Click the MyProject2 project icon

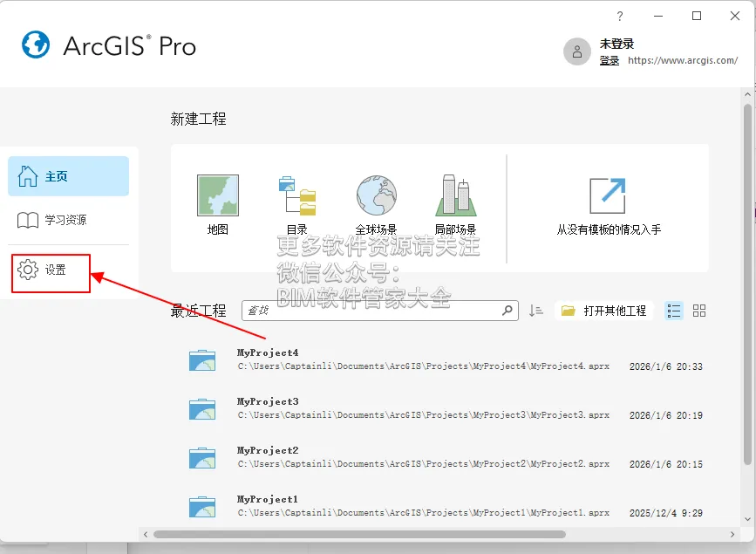(x=202, y=458)
